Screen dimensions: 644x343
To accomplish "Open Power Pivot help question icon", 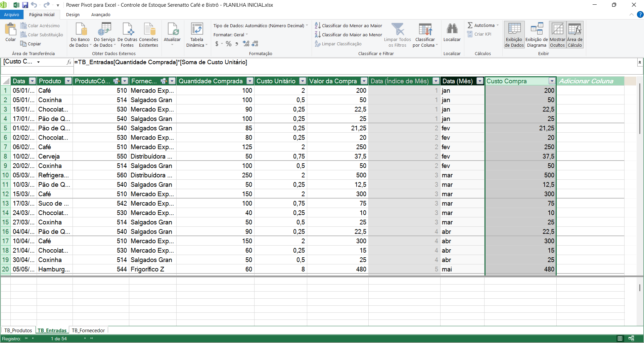I will (640, 14).
